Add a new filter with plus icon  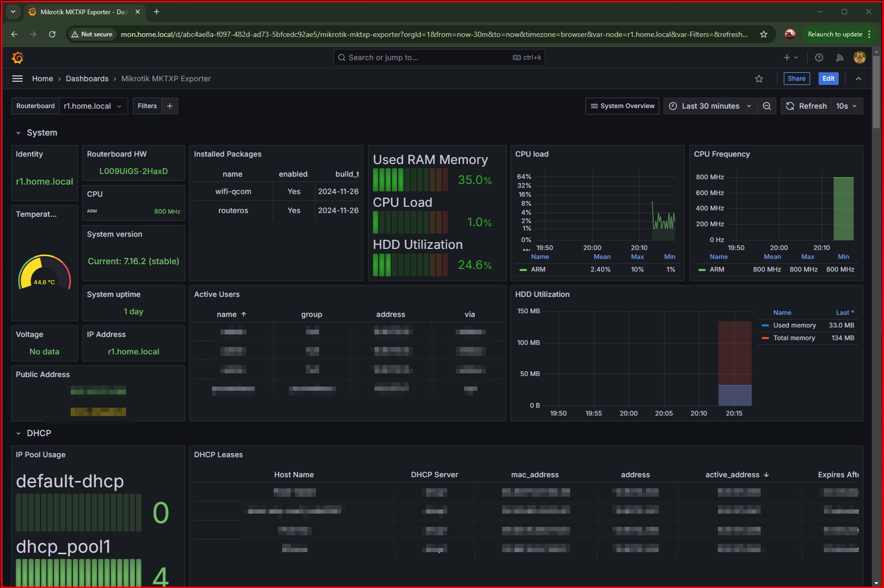(x=170, y=106)
